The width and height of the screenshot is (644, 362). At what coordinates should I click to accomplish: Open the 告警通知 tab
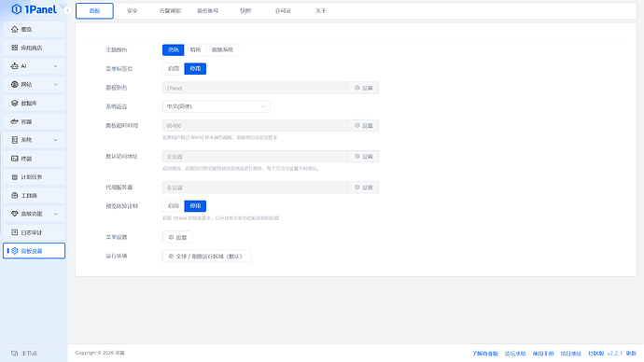coord(170,10)
